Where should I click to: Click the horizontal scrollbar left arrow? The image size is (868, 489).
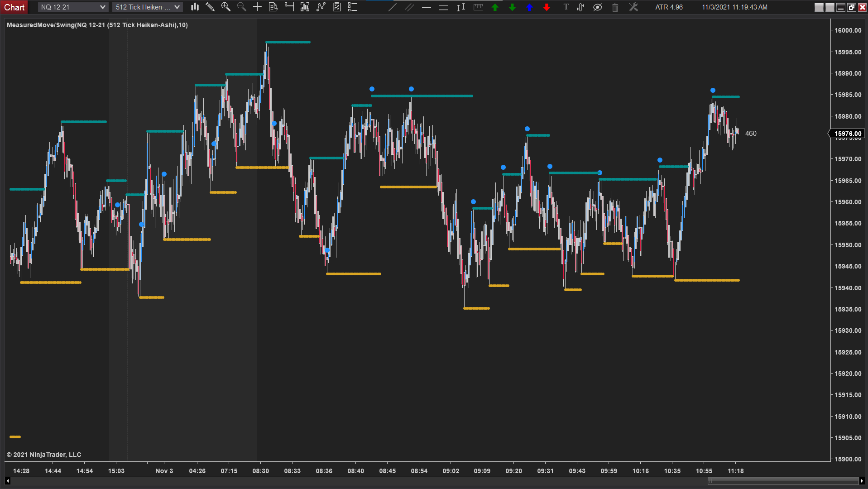tap(8, 481)
